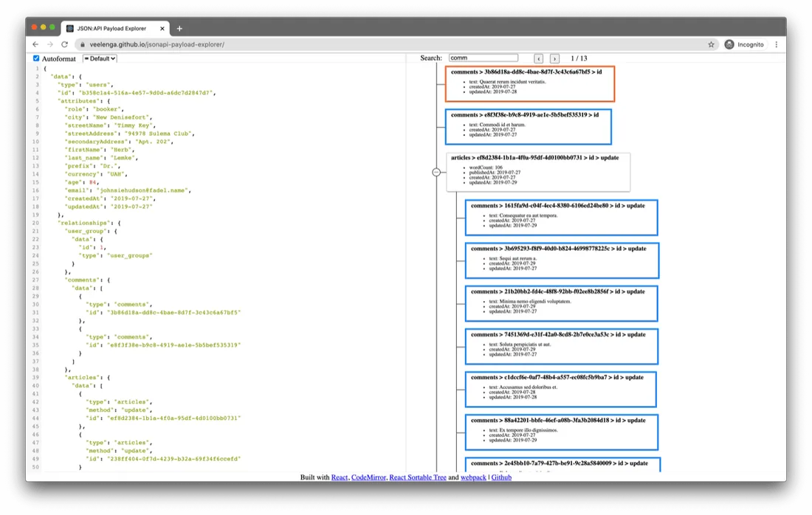812x515 pixels.
Task: Toggle the Autoformat checkbox
Action: point(36,58)
